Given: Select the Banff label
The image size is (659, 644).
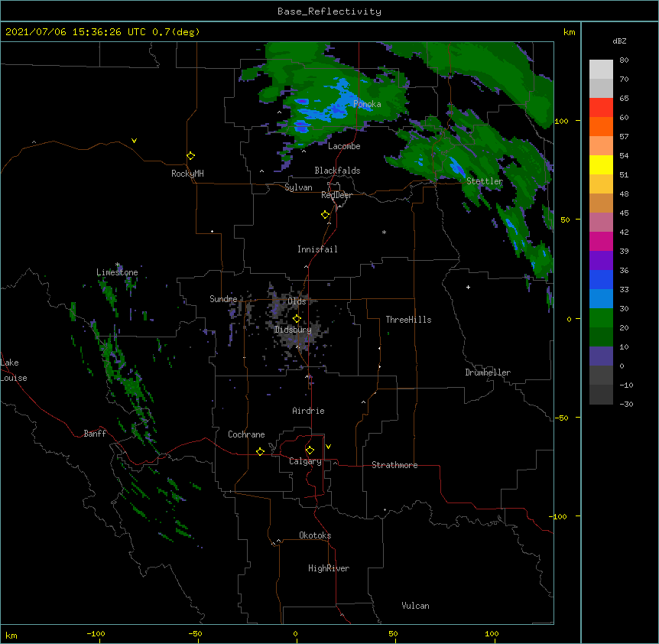Looking at the screenshot, I should pyautogui.click(x=95, y=434).
